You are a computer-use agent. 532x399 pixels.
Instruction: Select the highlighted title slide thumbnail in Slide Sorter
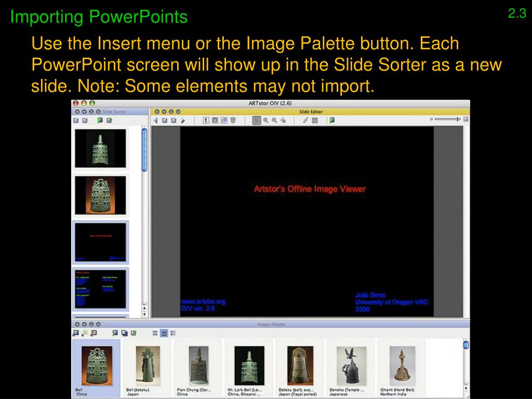100,242
